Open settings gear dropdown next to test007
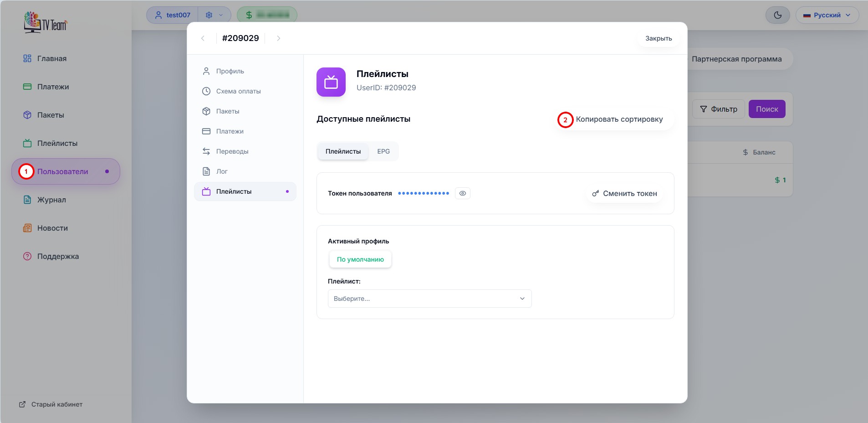Image resolution: width=868 pixels, height=423 pixels. point(214,15)
